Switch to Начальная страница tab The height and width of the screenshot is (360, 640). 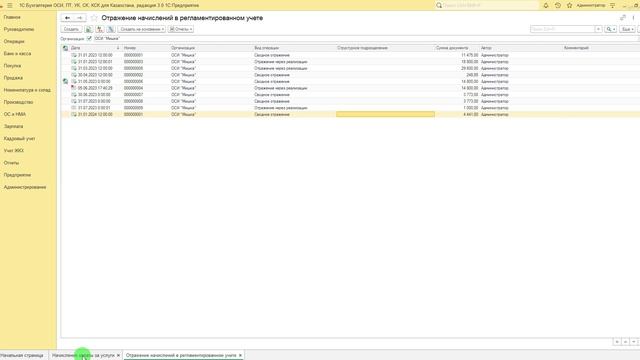point(22,356)
